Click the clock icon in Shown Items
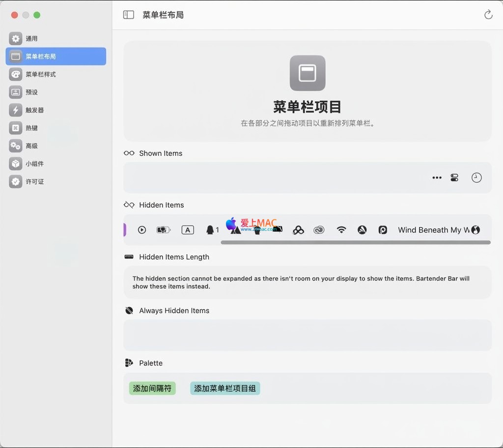Image resolution: width=503 pixels, height=448 pixels. [x=476, y=178]
